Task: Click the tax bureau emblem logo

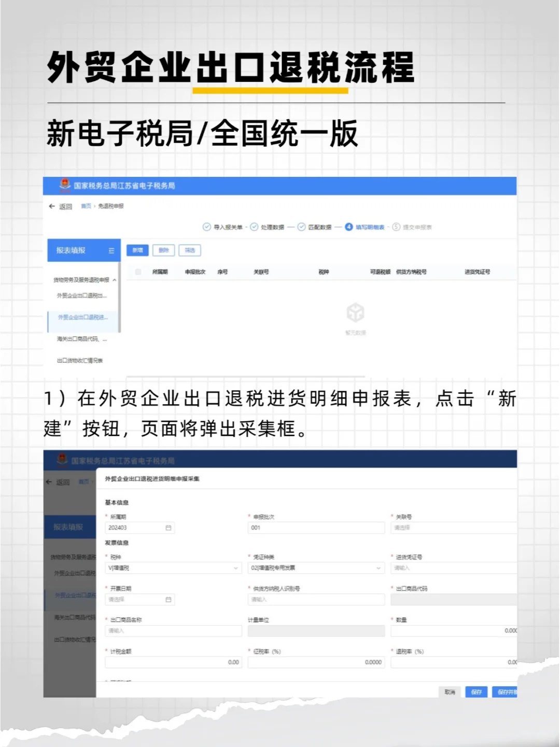Action: pos(64,185)
